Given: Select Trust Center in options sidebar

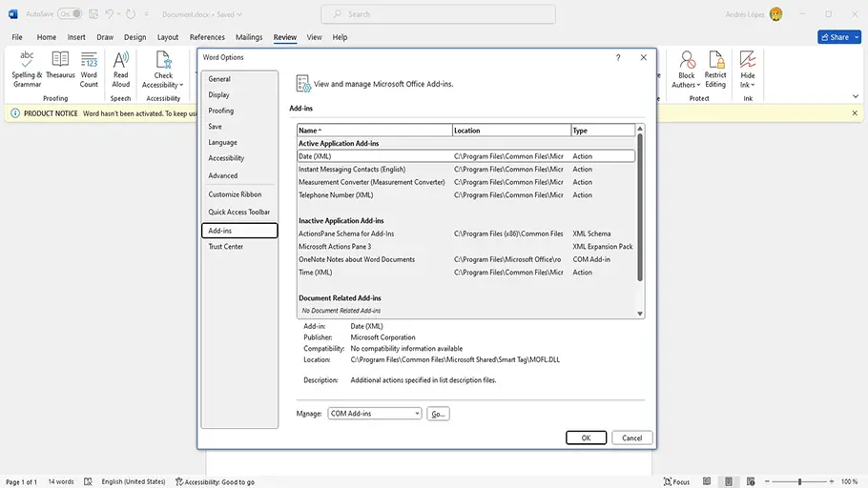Looking at the screenshot, I should tap(226, 247).
